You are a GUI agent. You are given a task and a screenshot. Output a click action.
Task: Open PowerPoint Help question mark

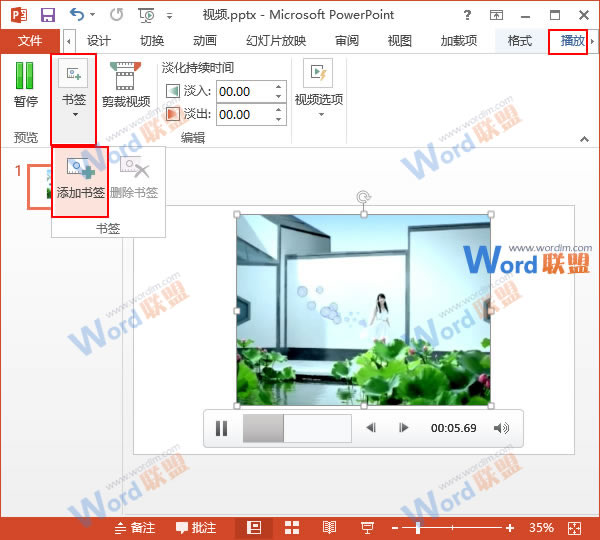[467, 15]
